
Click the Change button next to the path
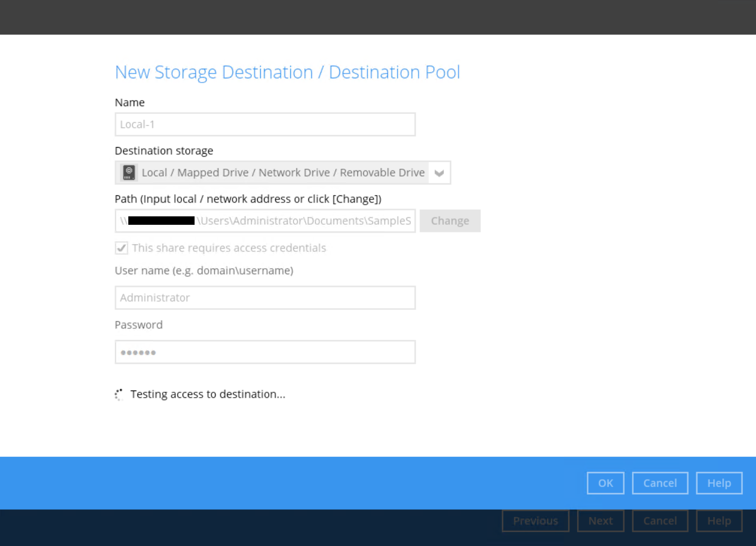[450, 221]
